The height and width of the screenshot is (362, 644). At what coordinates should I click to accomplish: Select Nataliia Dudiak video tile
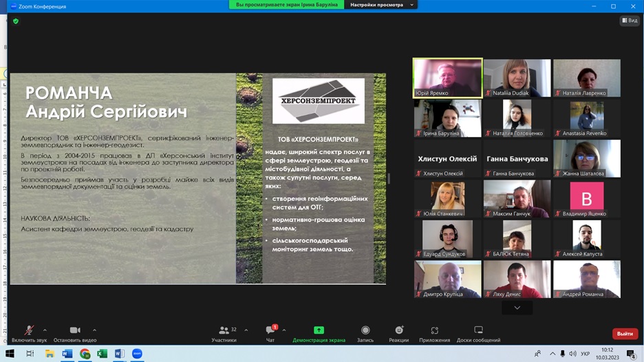(x=517, y=78)
